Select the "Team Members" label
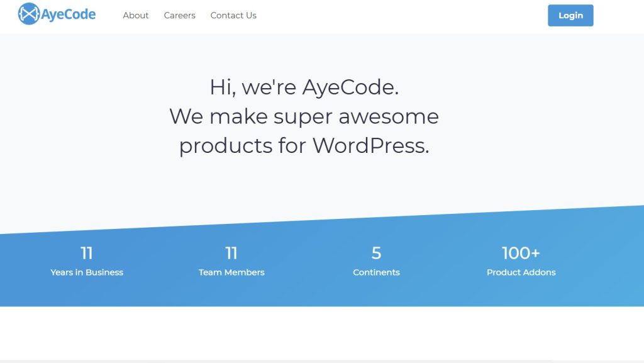The width and height of the screenshot is (644, 363). 231,272
